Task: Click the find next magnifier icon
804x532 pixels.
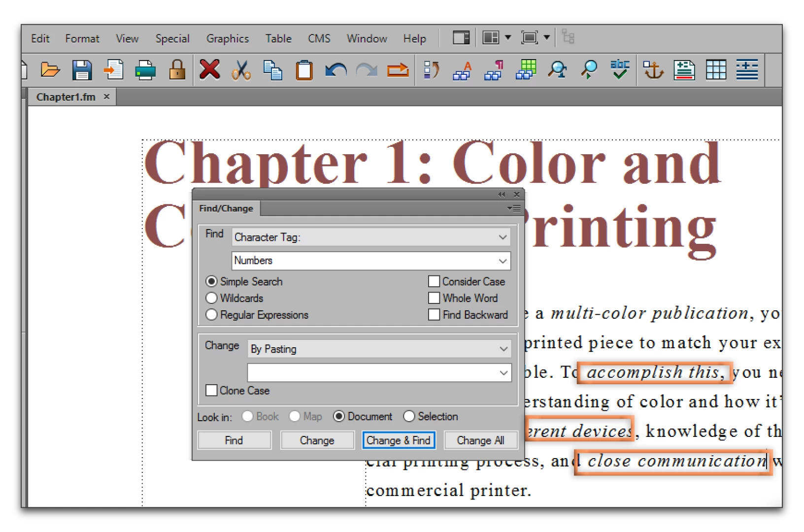Action: click(x=589, y=70)
